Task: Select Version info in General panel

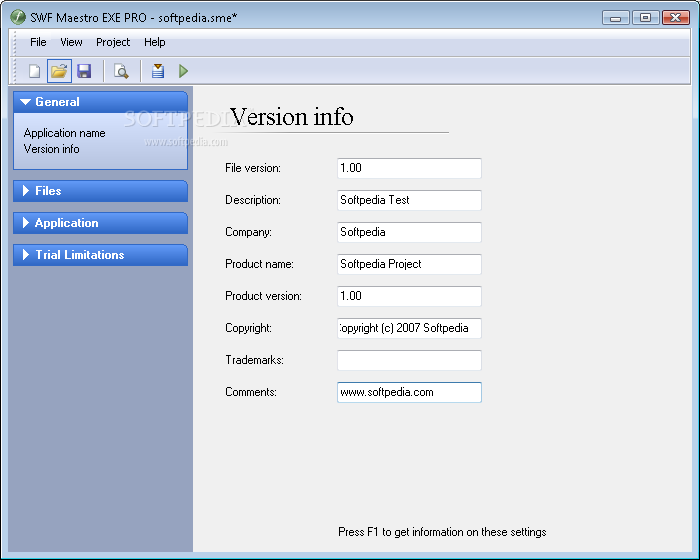Action: (x=52, y=149)
